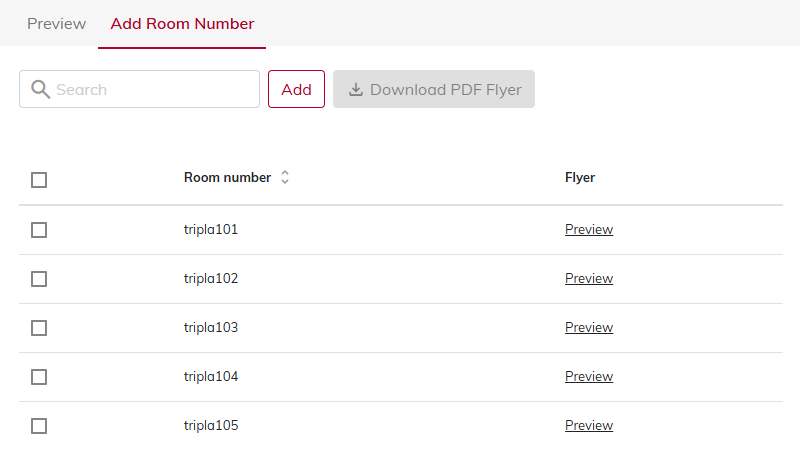Select the Add Room Number tab
This screenshot has height=449, width=800.
182,24
